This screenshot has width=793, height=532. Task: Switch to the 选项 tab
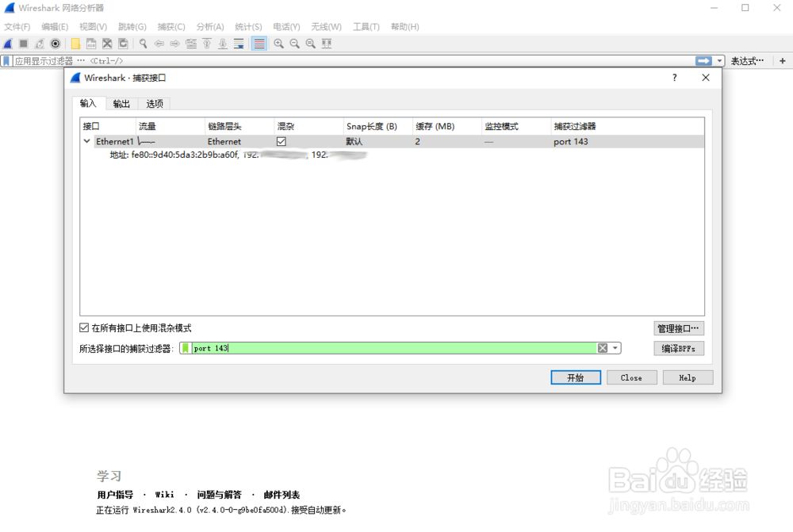coord(155,104)
